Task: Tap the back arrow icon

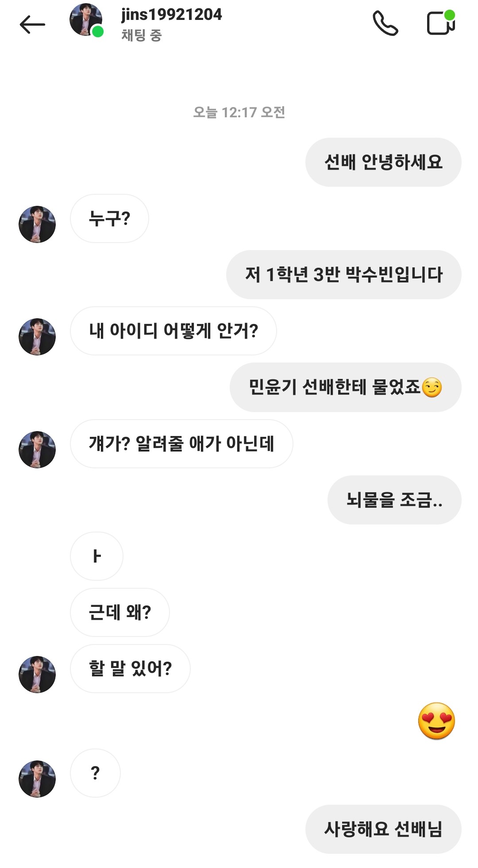Action: coord(32,25)
